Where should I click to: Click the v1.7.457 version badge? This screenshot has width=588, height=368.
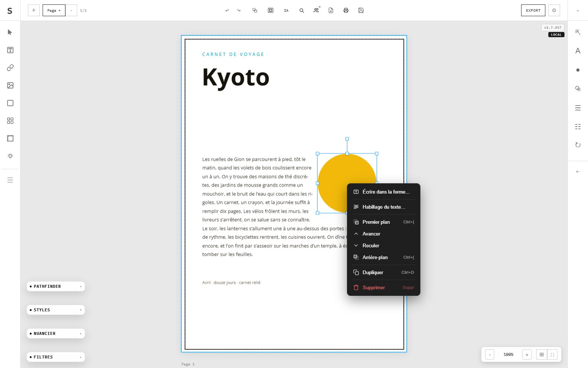pyautogui.click(x=553, y=28)
